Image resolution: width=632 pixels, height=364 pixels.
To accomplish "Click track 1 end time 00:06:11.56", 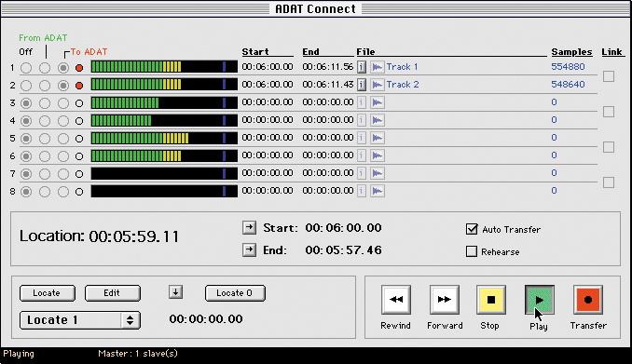I will [x=328, y=67].
